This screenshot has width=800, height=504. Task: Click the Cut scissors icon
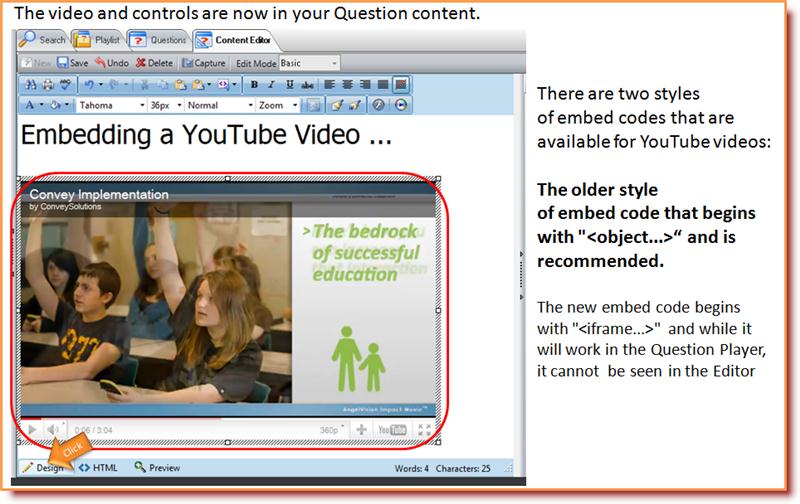coord(144,85)
